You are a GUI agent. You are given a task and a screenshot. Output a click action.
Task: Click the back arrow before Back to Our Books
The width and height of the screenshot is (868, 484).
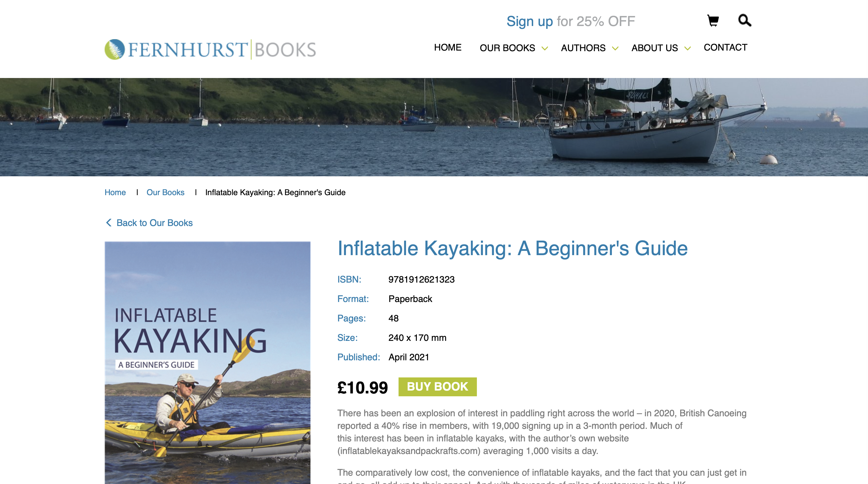(x=109, y=223)
